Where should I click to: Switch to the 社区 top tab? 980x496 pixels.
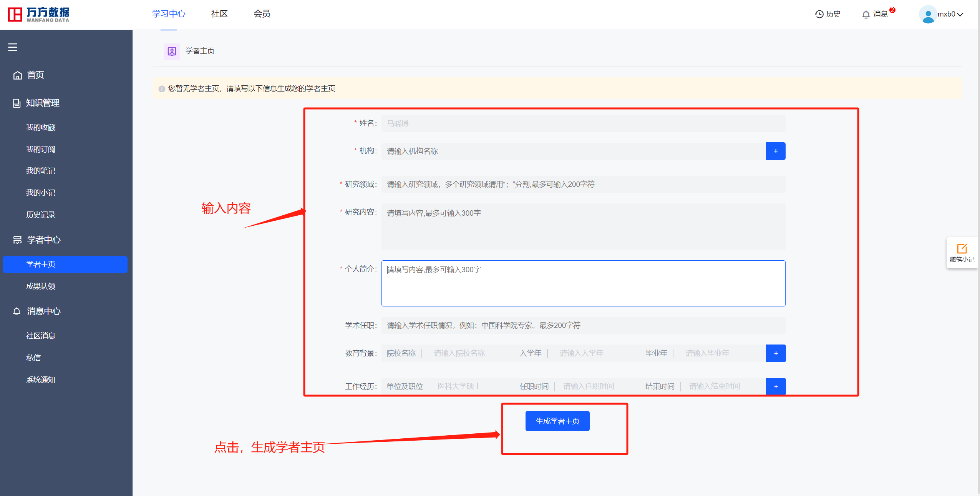coord(219,14)
